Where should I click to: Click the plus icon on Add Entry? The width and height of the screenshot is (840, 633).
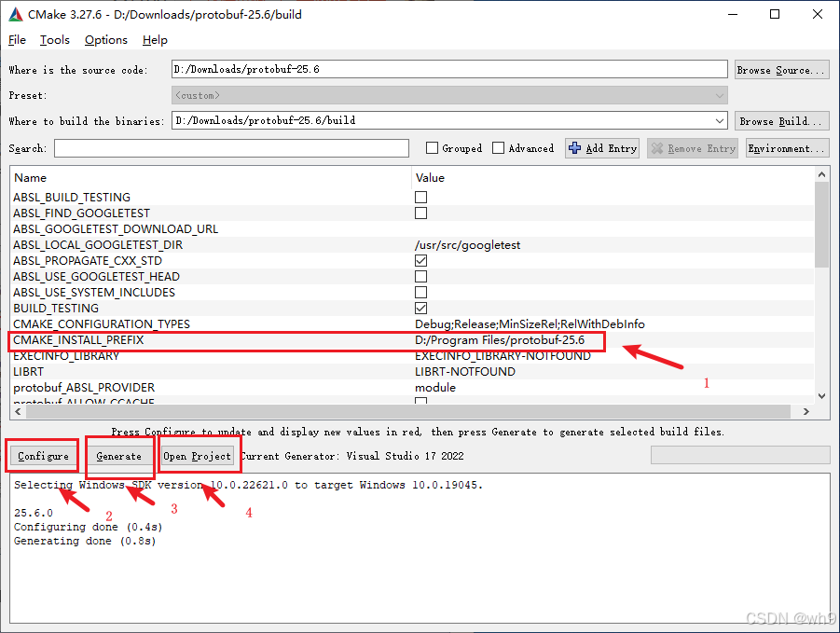[575, 147]
